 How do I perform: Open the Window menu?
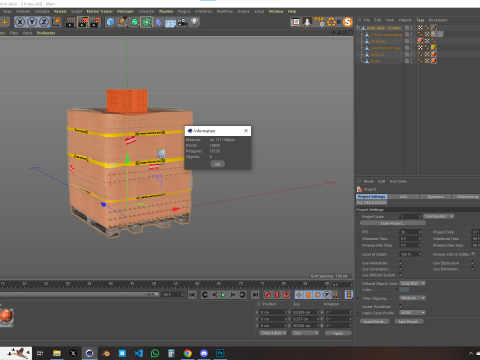(276, 11)
